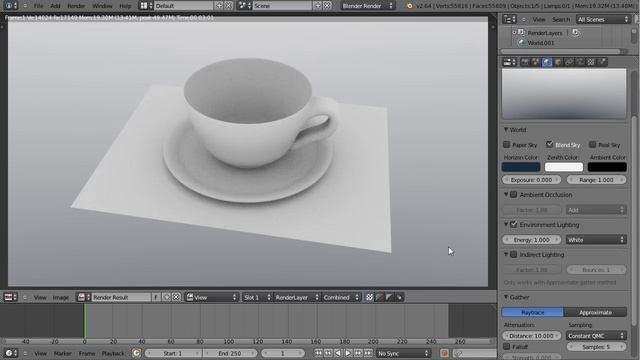Jump to the first frame
The height and width of the screenshot is (360, 640).
pyautogui.click(x=318, y=353)
